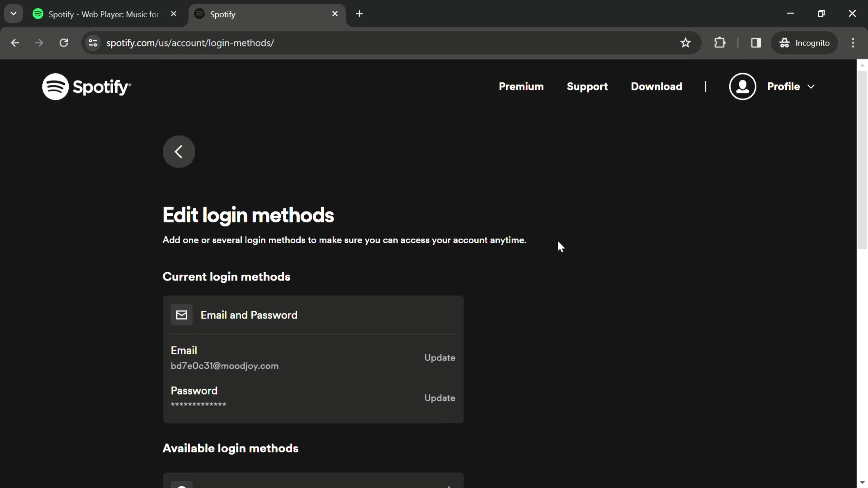This screenshot has height=488, width=868.
Task: Update the email address
Action: 440,358
